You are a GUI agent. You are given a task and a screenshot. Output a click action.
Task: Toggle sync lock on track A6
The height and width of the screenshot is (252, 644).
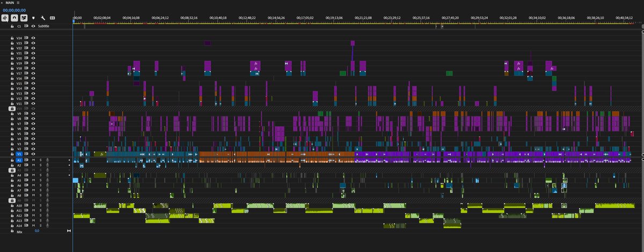[x=26, y=186]
